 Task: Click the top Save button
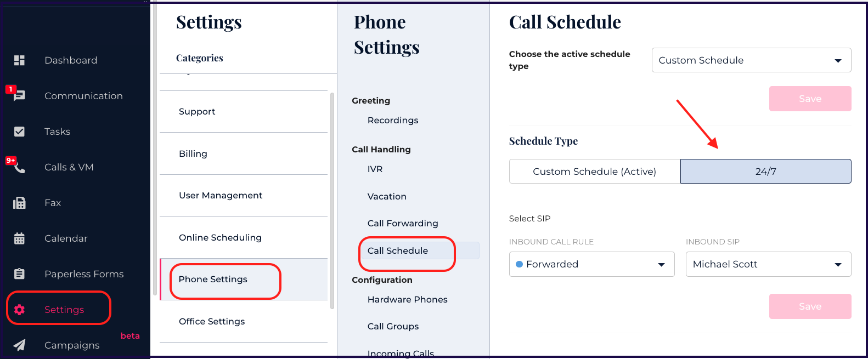pyautogui.click(x=810, y=99)
